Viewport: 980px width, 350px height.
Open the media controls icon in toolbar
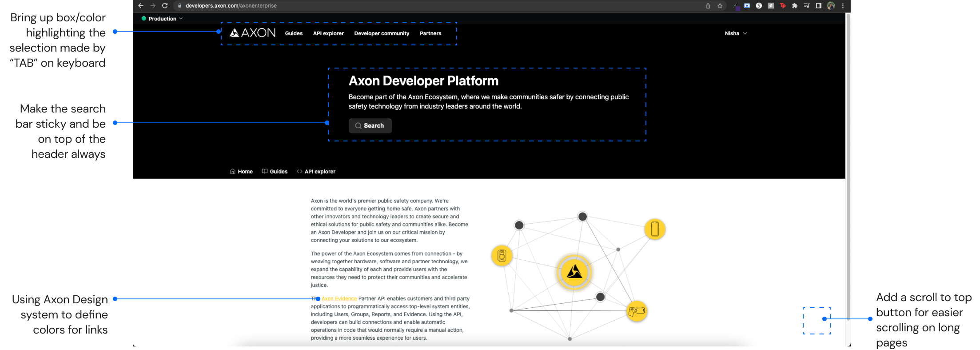point(806,6)
